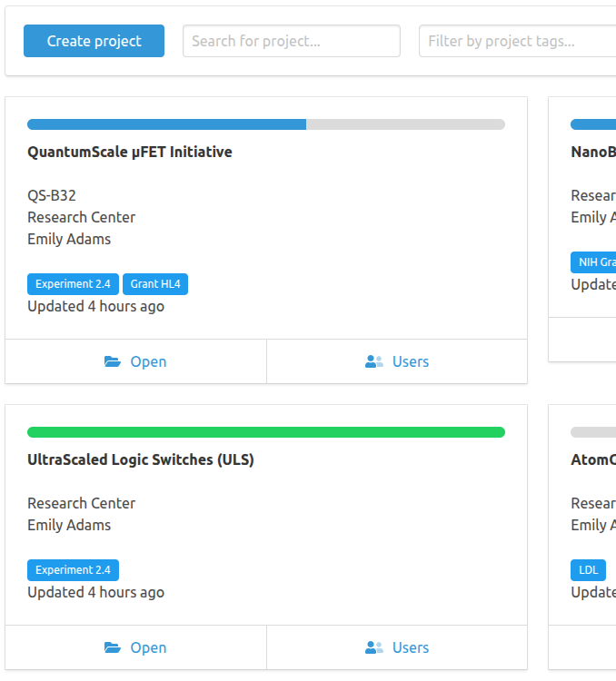Viewport: 616px width, 681px height.
Task: Open the Filter by project tags dropdown
Action: click(516, 41)
